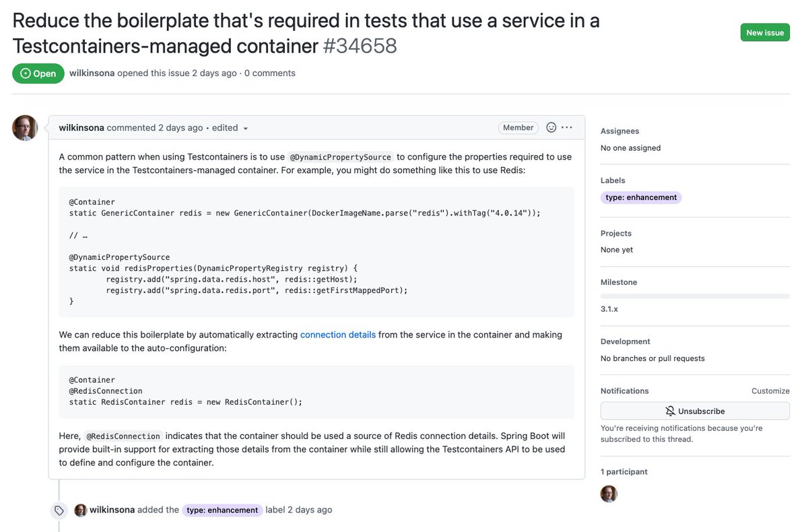This screenshot has width=808, height=532.
Task: Click the participant avatar under 1 participant
Action: [609, 494]
